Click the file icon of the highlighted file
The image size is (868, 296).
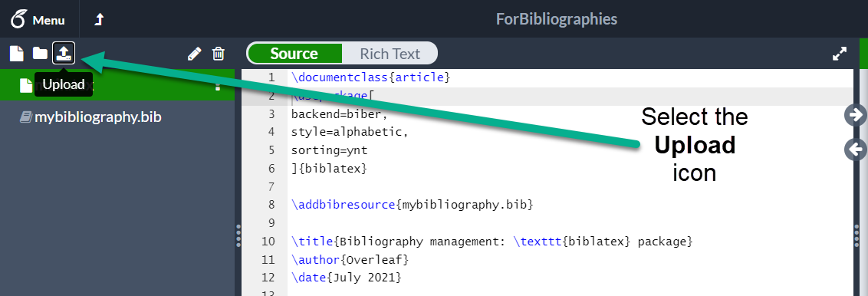click(x=26, y=85)
